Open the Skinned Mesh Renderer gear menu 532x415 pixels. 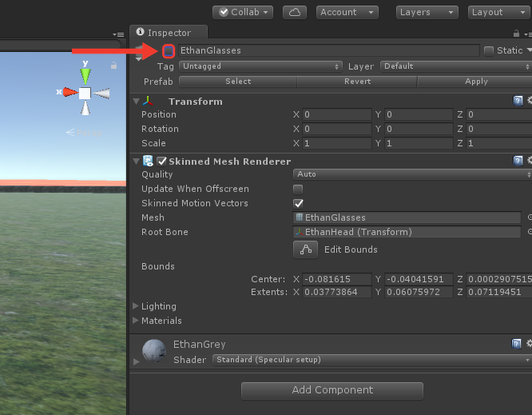tap(530, 160)
